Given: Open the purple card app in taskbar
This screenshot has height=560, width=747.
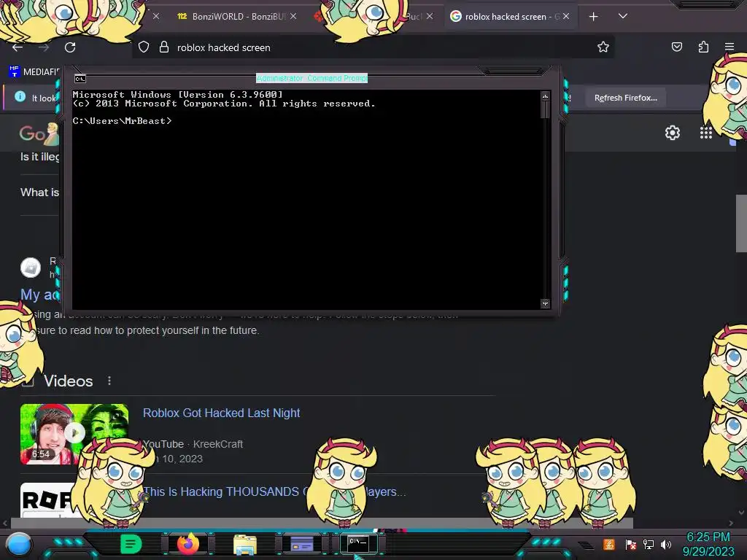Looking at the screenshot, I should click(301, 543).
